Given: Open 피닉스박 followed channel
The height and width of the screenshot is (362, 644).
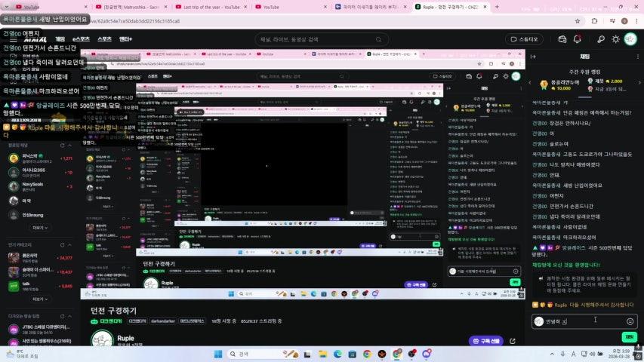Looking at the screenshot, I should tap(40, 158).
